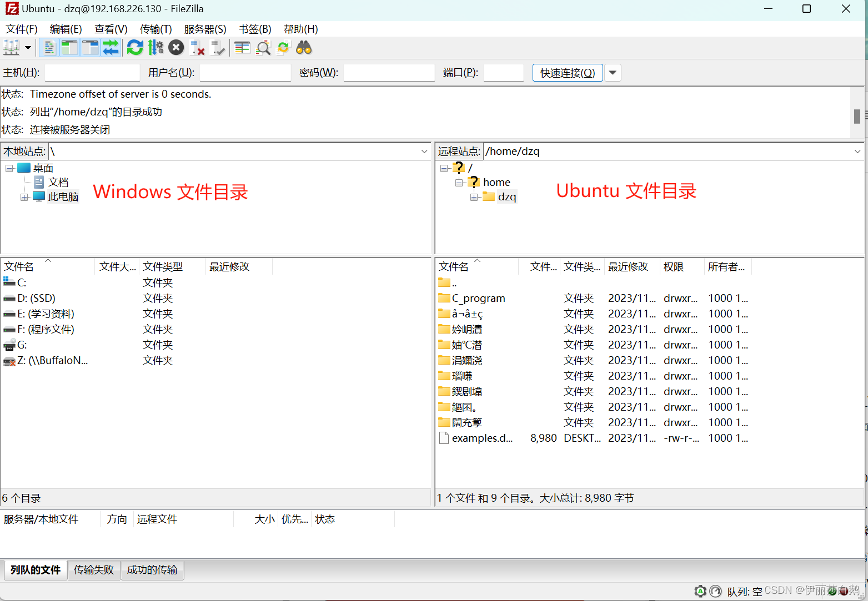
Task: Collapse the remote root / node
Action: point(444,168)
